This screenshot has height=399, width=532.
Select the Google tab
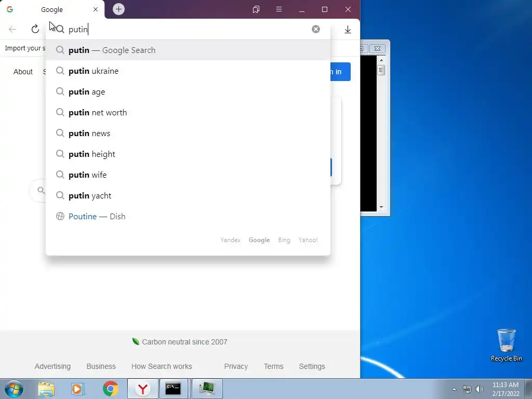pos(52,9)
